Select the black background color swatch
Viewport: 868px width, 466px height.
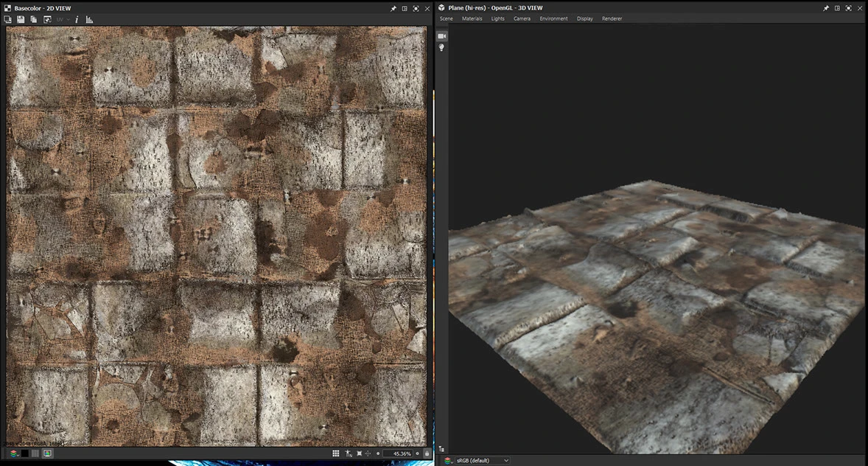tap(24, 453)
